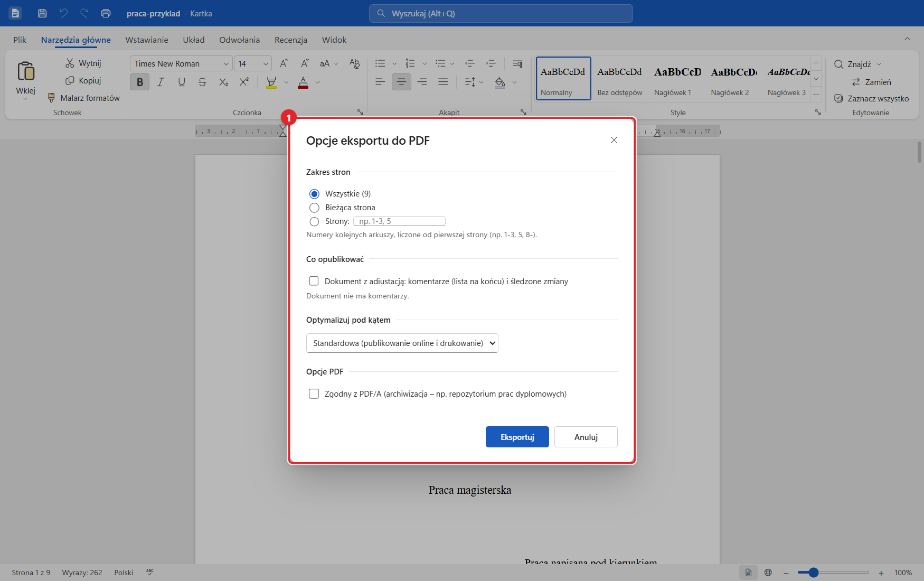The width and height of the screenshot is (924, 581).
Task: Apply Subscript formatting
Action: click(223, 82)
